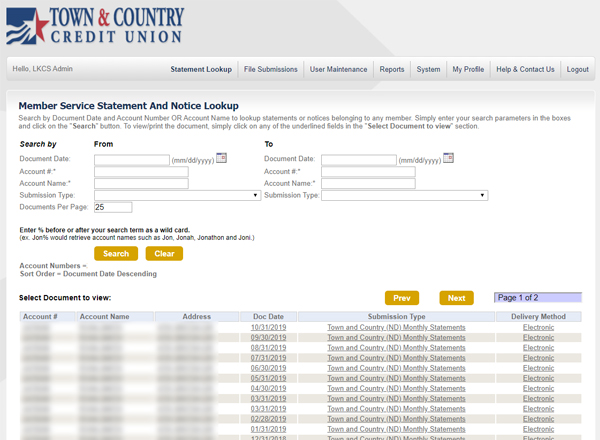The image size is (600, 440).
Task: Open the From Document Date calendar picker
Action: point(221,158)
